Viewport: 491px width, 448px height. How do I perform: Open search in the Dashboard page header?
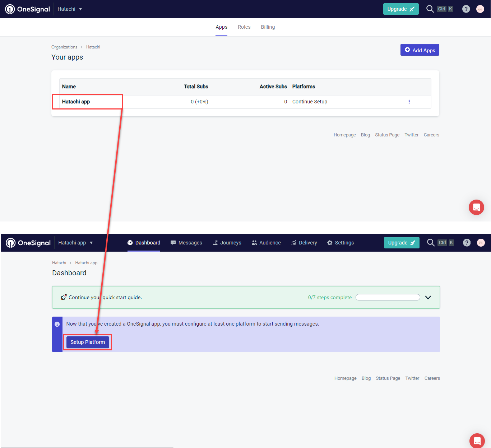pos(431,243)
